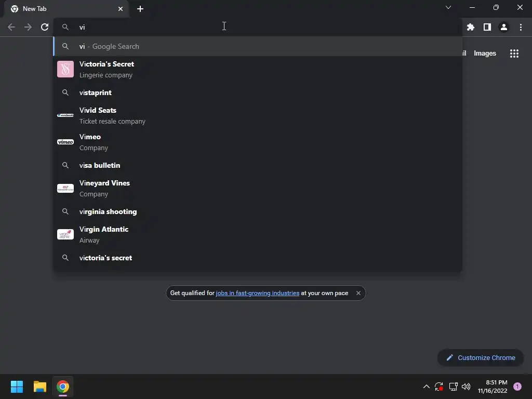Click the Victoria's Secret pink logo thumbnail
This screenshot has height=399, width=532.
tap(65, 69)
